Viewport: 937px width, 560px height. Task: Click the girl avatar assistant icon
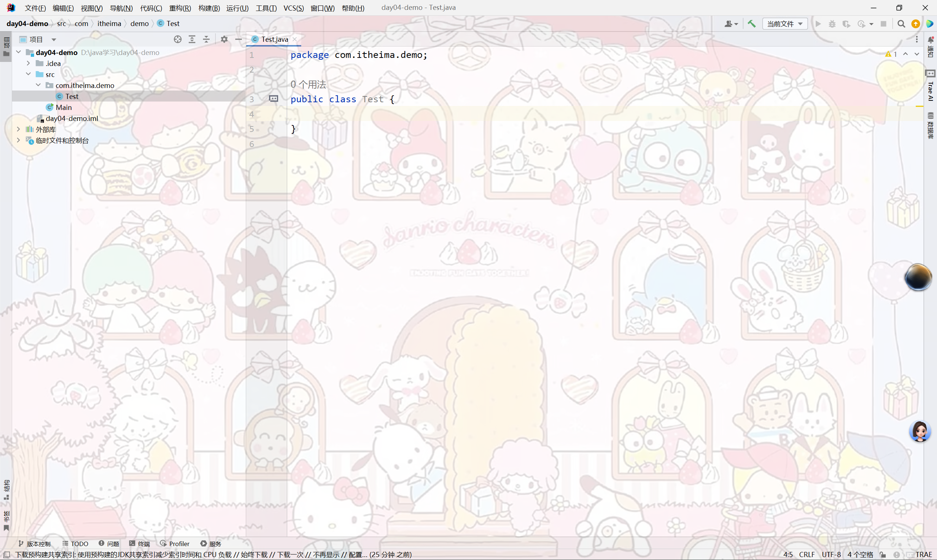tap(920, 431)
